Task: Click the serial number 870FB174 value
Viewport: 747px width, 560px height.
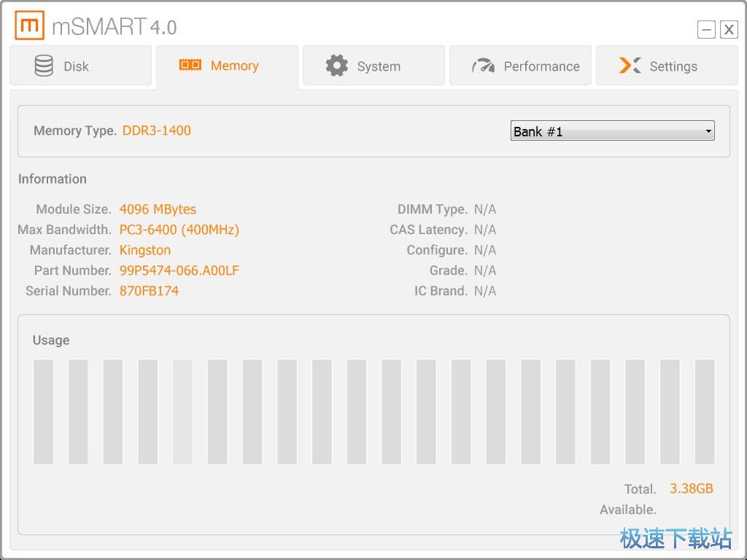Action: 149,290
